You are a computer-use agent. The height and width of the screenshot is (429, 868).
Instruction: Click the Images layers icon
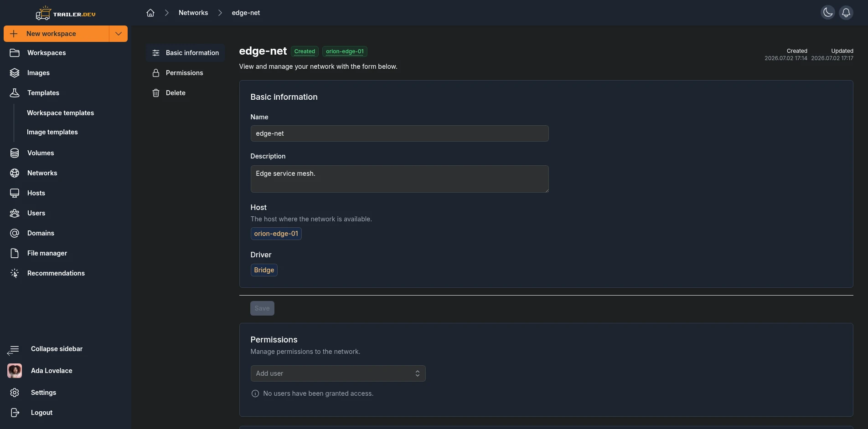click(x=15, y=73)
